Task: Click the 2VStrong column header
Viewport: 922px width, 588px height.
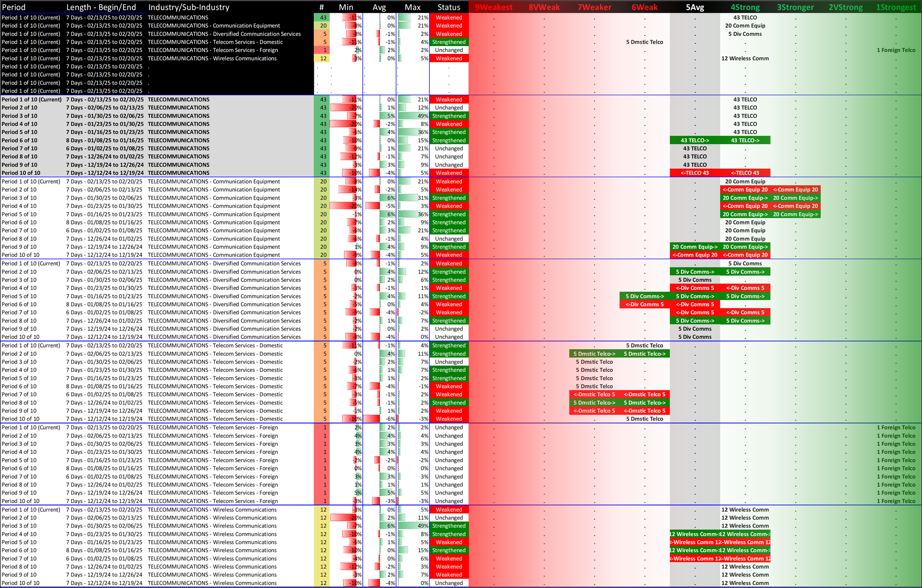Action: coord(845,7)
